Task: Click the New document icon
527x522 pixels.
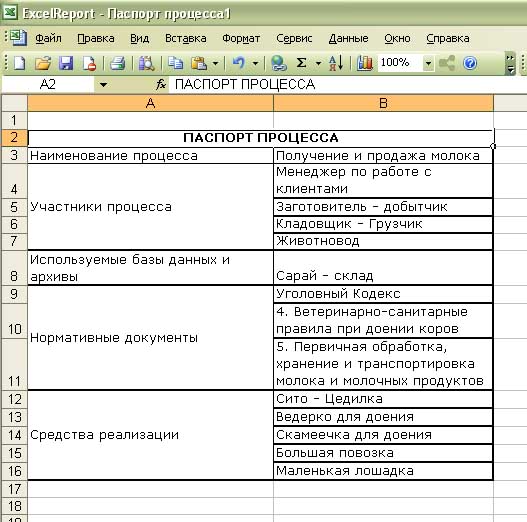Action: 19,63
